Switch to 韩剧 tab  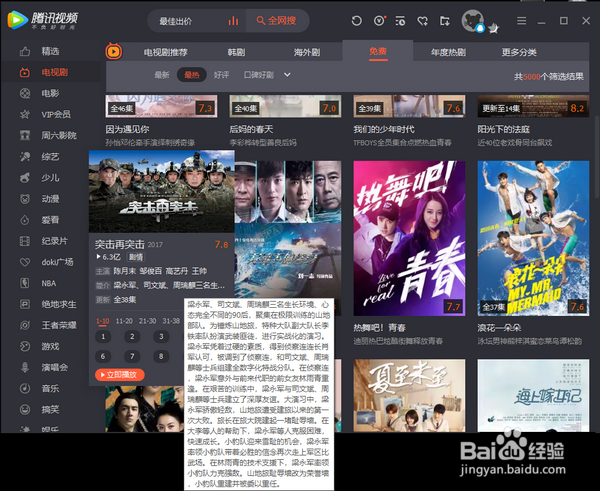point(236,52)
